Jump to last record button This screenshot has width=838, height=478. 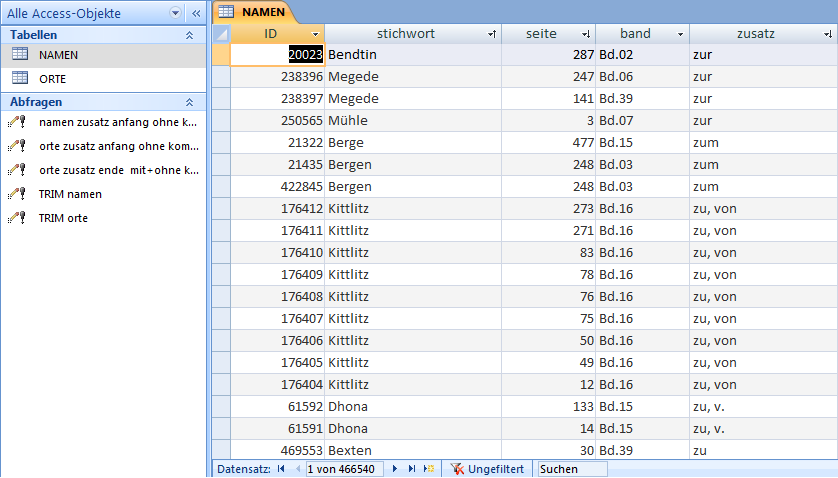412,468
